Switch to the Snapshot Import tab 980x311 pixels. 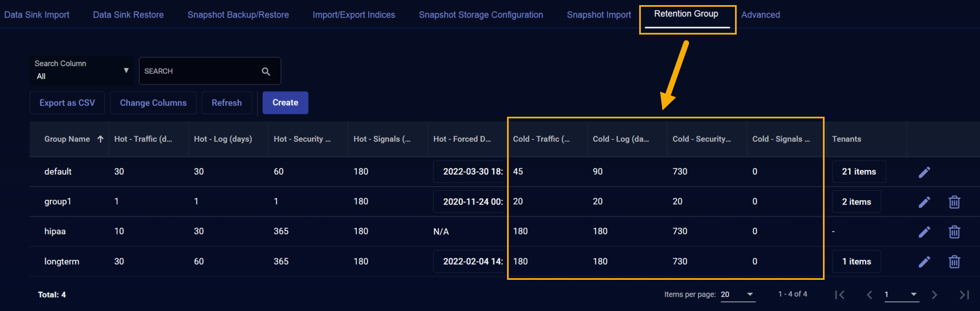pyautogui.click(x=599, y=15)
